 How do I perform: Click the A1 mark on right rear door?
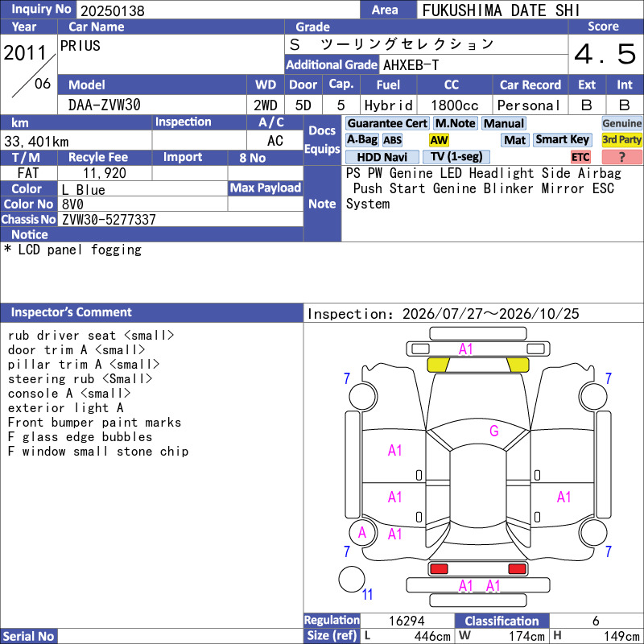[564, 497]
